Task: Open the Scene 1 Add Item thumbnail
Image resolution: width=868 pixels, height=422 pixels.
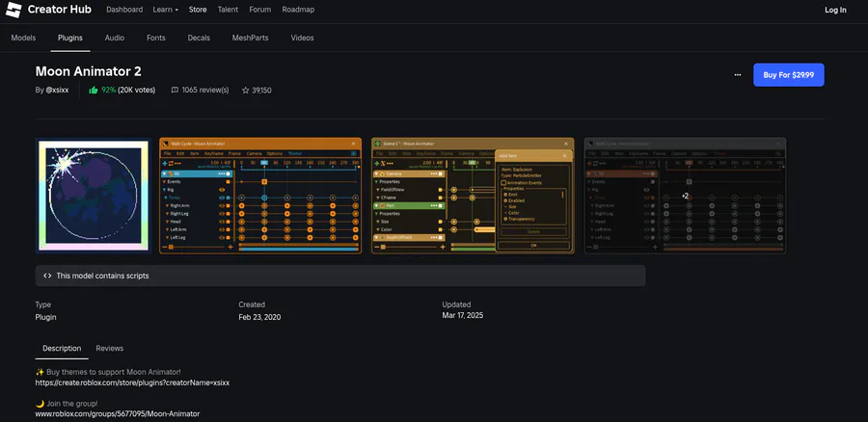Action: point(473,196)
